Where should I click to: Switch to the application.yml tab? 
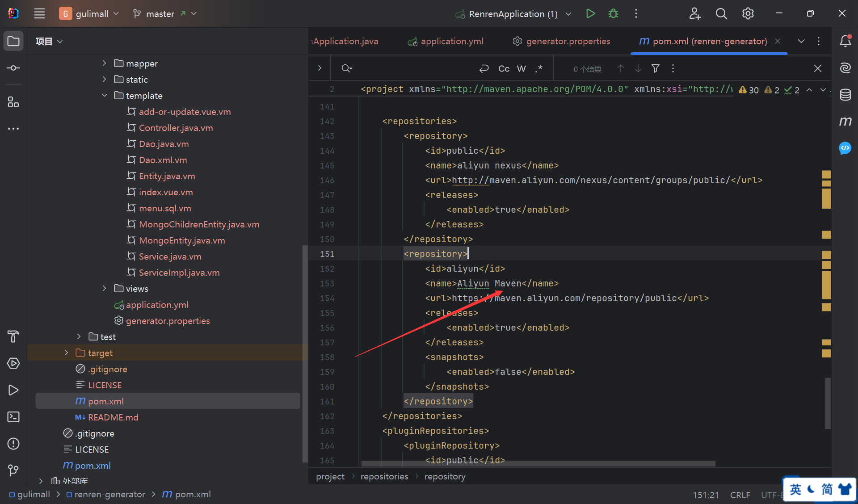click(x=451, y=41)
